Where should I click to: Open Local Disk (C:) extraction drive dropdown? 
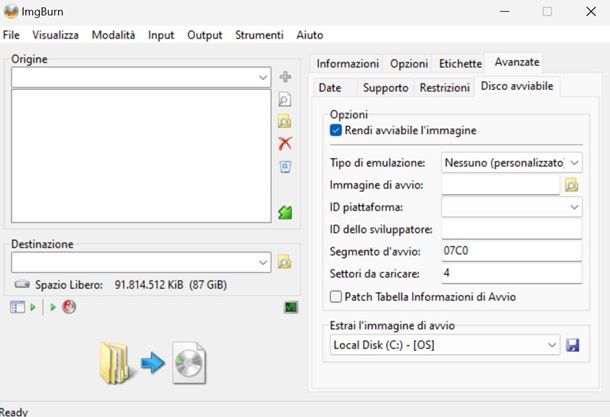click(x=552, y=345)
